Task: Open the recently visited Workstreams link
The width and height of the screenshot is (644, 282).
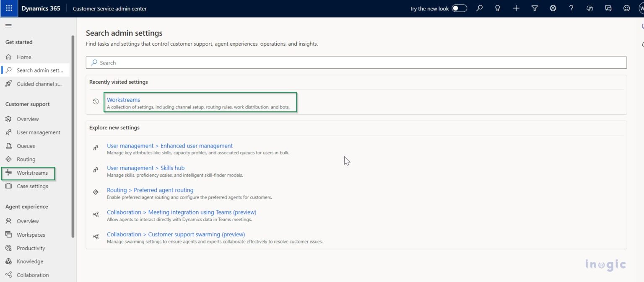Action: (123, 100)
